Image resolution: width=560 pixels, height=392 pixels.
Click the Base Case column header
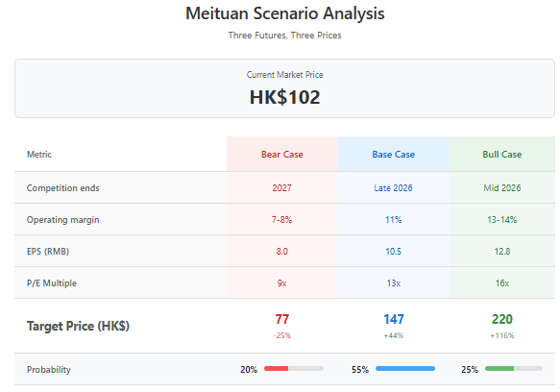click(393, 155)
